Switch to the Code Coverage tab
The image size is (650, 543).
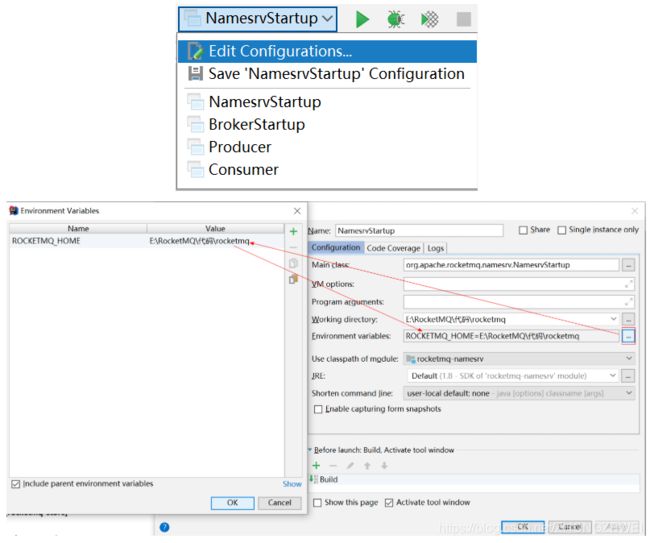pos(393,248)
